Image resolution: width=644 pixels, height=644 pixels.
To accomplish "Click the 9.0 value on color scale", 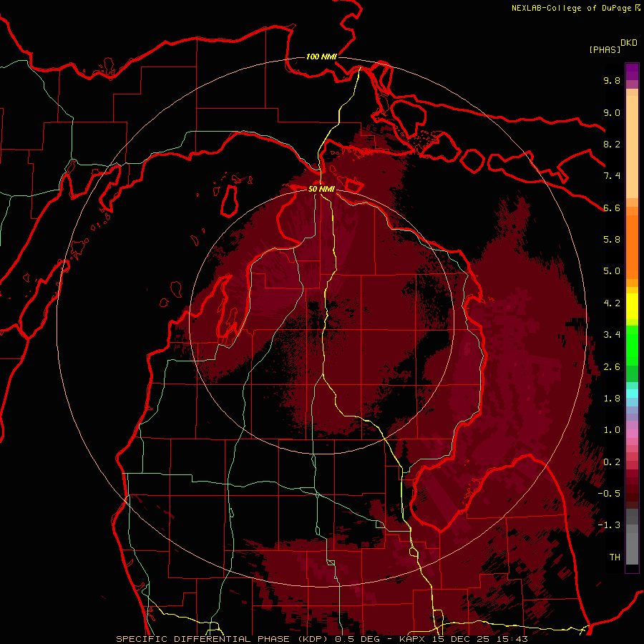I will pyautogui.click(x=612, y=112).
